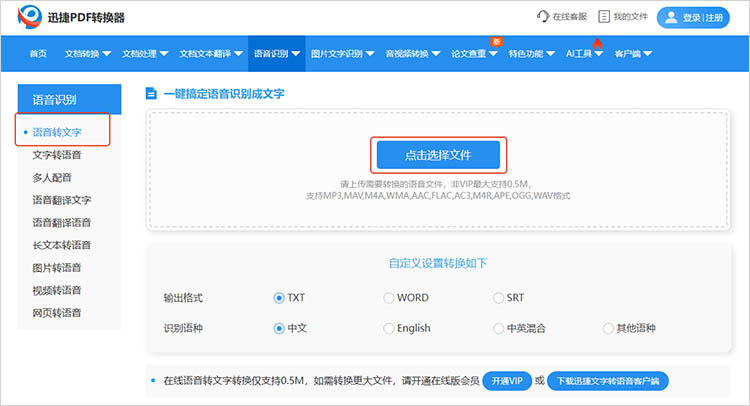This screenshot has height=406, width=750.
Task: Click the supported formats text line 支持MP3...
Action: point(438,196)
